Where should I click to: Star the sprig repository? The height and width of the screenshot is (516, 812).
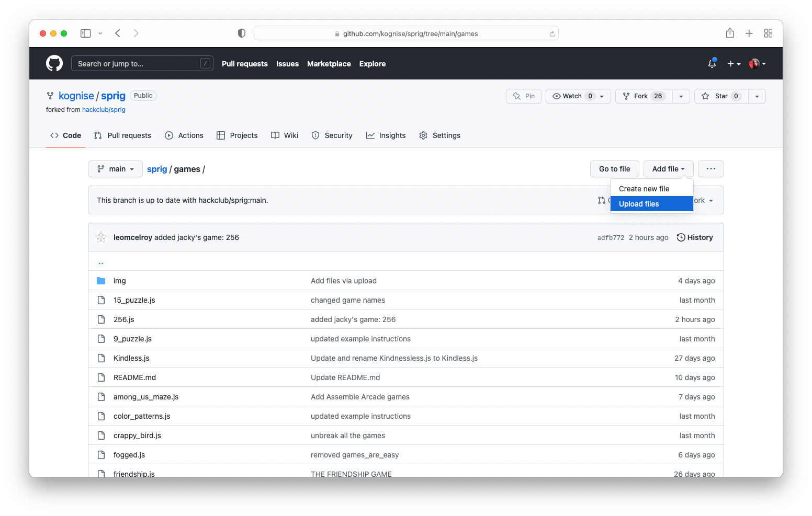point(720,96)
